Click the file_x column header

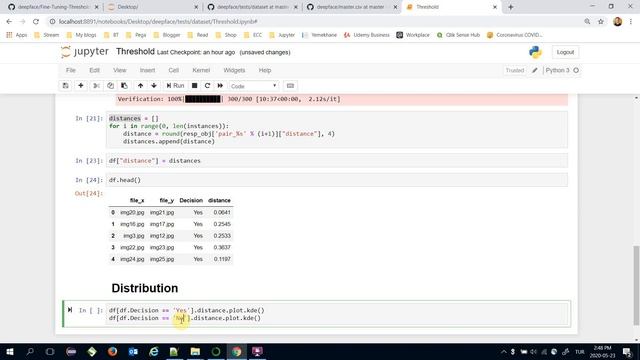point(137,200)
